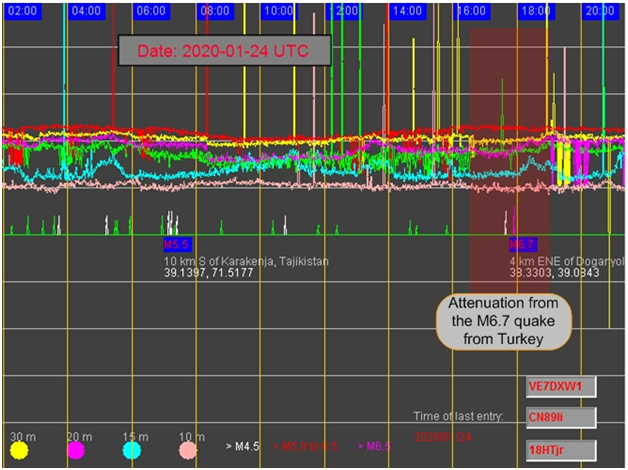628x470 pixels.
Task: Click the 10:00 time label
Action: tap(279, 10)
